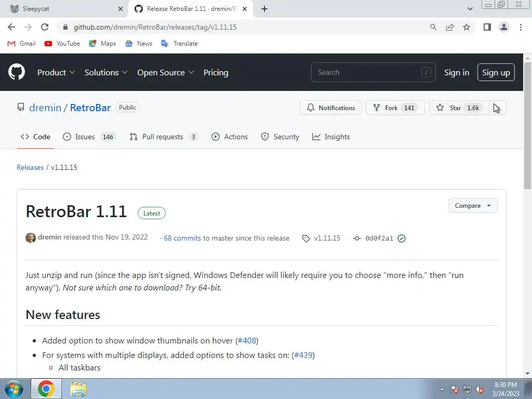This screenshot has width=532, height=399.
Task: Open Maps bookmark
Action: coord(102,44)
